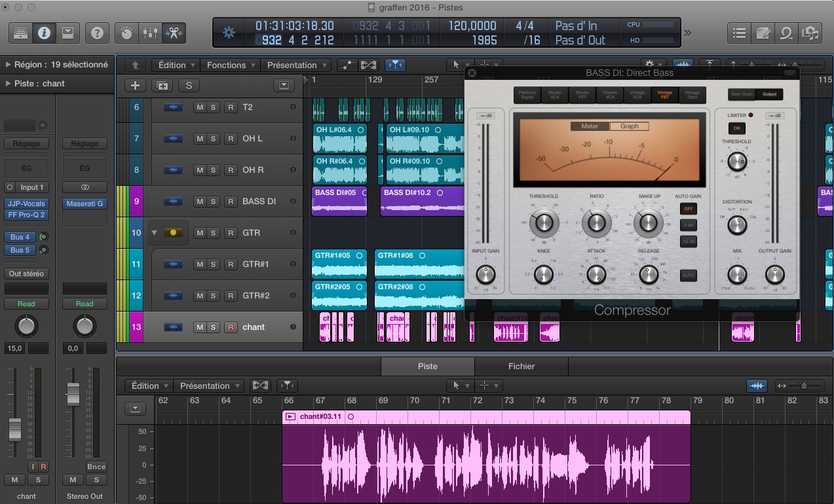Open the compressor Side Chain view
The height and width of the screenshot is (504, 834).
click(742, 94)
